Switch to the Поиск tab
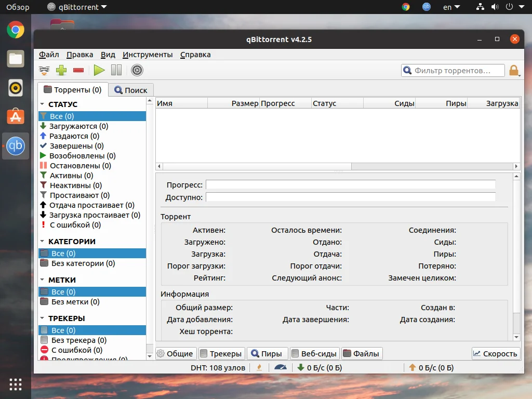Screen dimensions: 532x399 click(x=131, y=90)
